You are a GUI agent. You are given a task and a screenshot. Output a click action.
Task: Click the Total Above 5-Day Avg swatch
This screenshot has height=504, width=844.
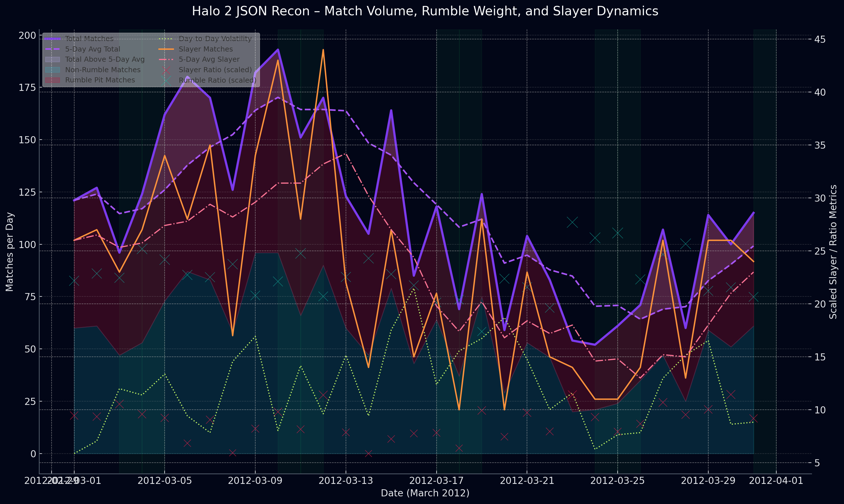coord(52,59)
